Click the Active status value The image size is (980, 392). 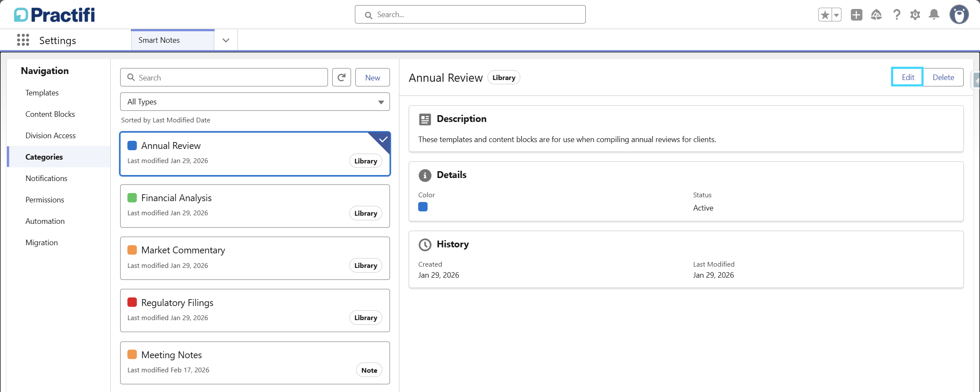pyautogui.click(x=703, y=208)
